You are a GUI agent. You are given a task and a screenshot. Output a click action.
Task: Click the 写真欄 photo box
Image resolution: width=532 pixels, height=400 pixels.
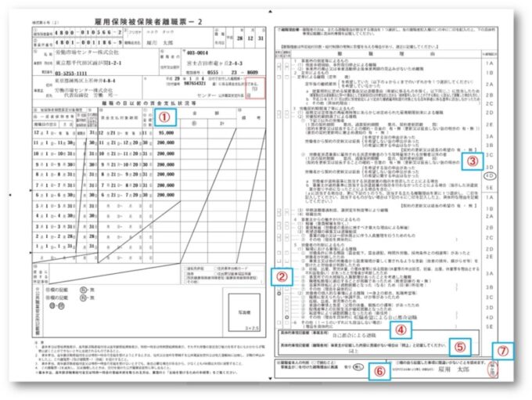click(x=244, y=312)
